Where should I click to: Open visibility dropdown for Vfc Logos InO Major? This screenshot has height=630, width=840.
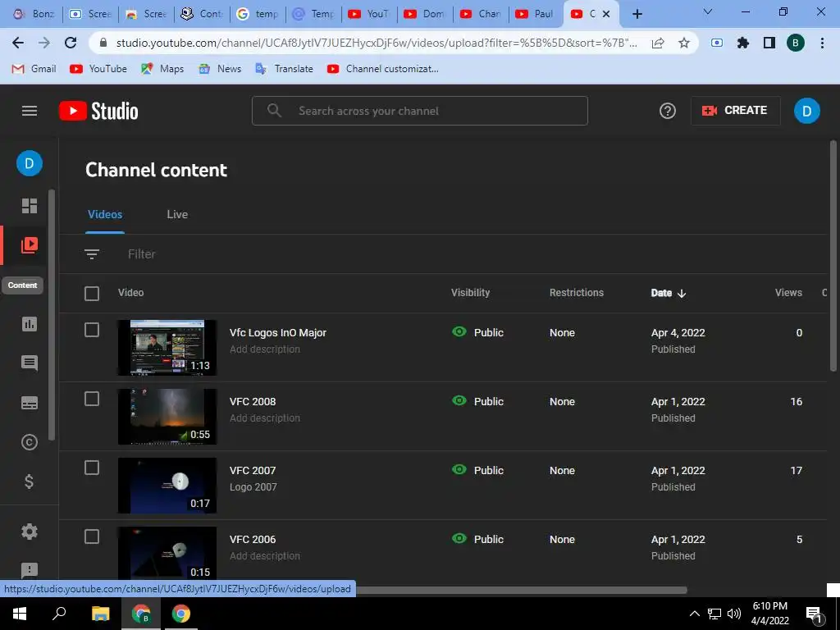(x=478, y=333)
